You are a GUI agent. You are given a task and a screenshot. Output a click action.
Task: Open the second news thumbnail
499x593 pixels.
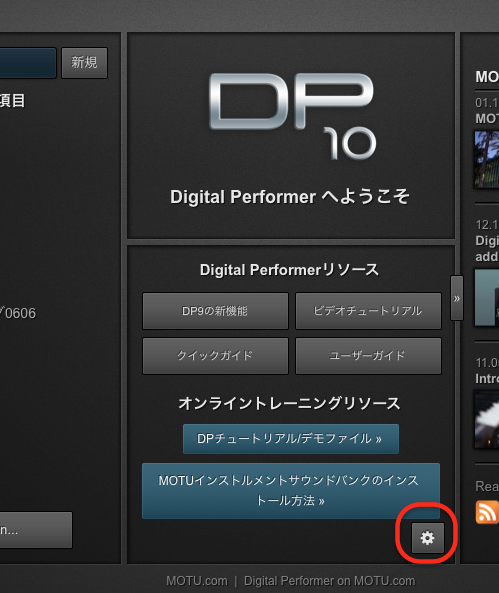[x=487, y=297]
